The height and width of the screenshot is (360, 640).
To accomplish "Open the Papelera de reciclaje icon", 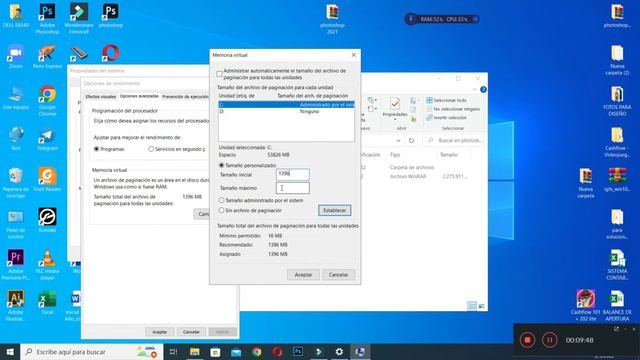I will pyautogui.click(x=16, y=182).
